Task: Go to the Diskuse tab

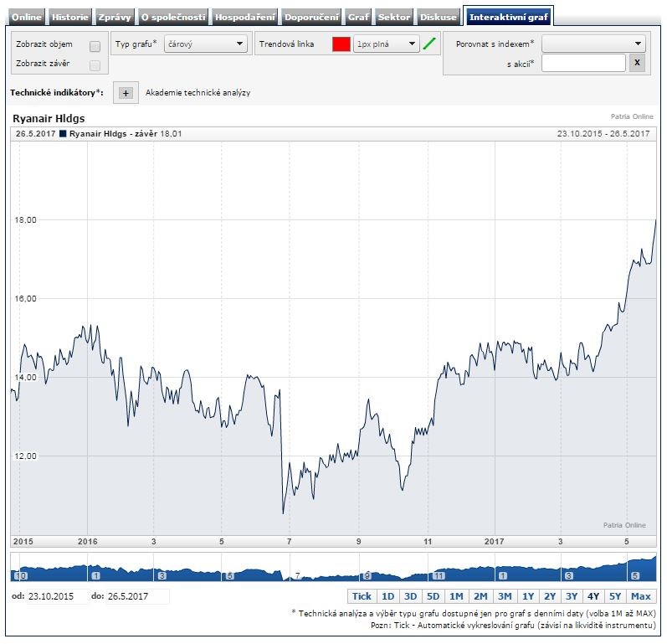Action: [x=439, y=17]
